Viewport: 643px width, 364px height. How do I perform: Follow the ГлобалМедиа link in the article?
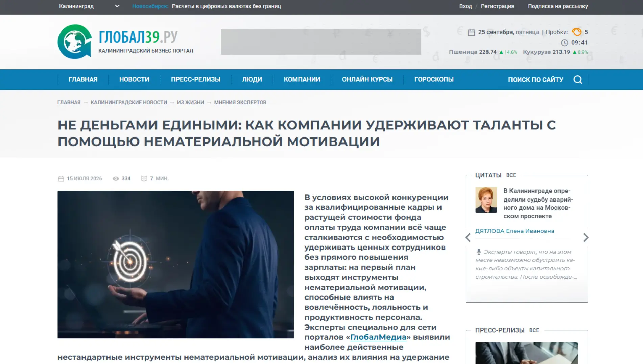pos(378,337)
